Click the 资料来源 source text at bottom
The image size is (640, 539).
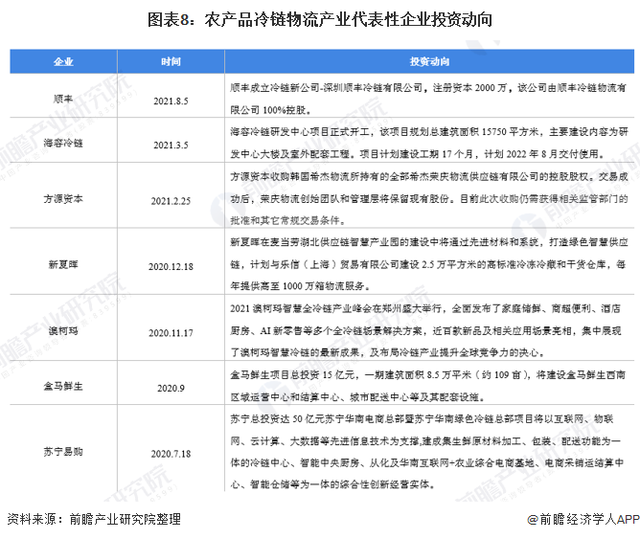[x=94, y=519]
